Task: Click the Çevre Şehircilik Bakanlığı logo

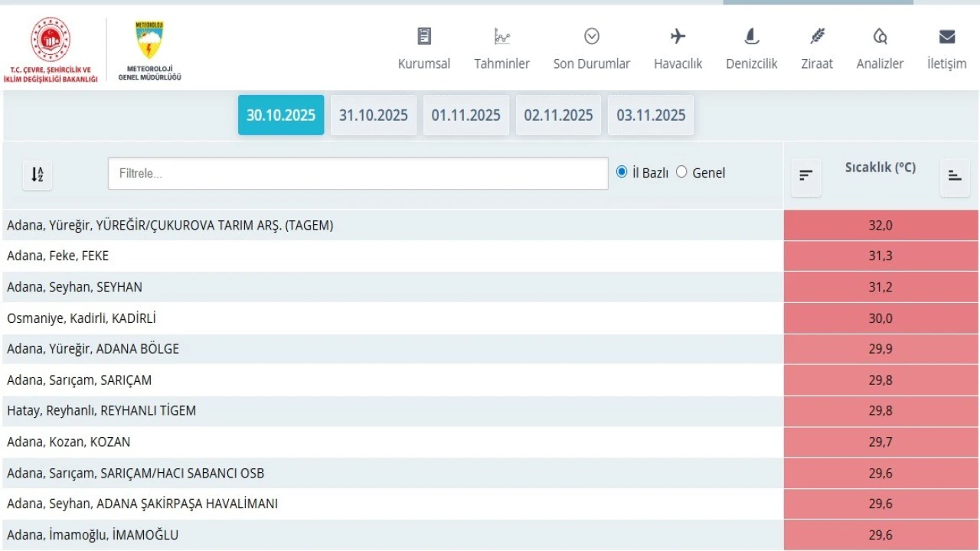Action: point(51,49)
